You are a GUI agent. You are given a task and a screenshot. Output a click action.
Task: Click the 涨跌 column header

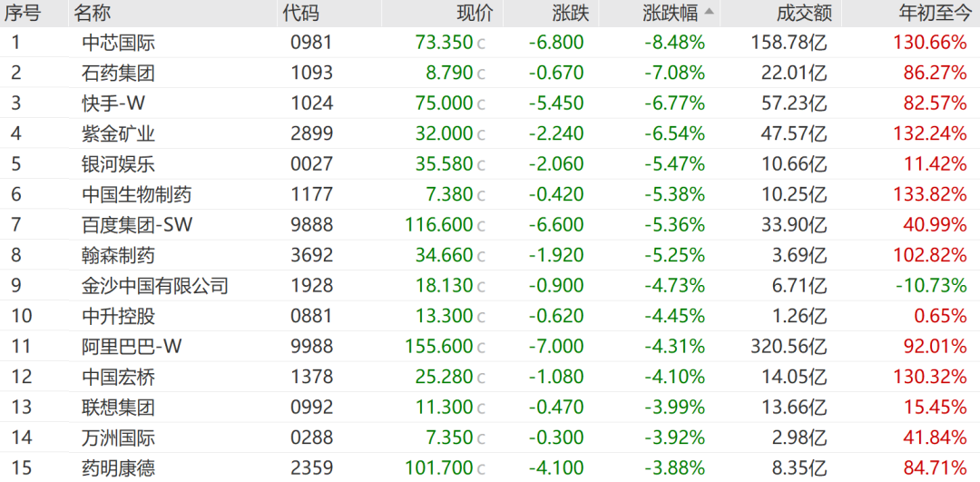[x=570, y=13]
